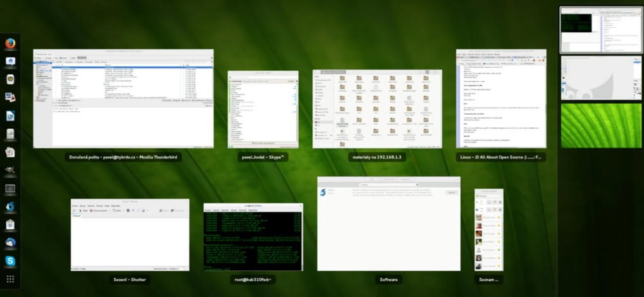Open Firefox from the dock

coord(10,44)
